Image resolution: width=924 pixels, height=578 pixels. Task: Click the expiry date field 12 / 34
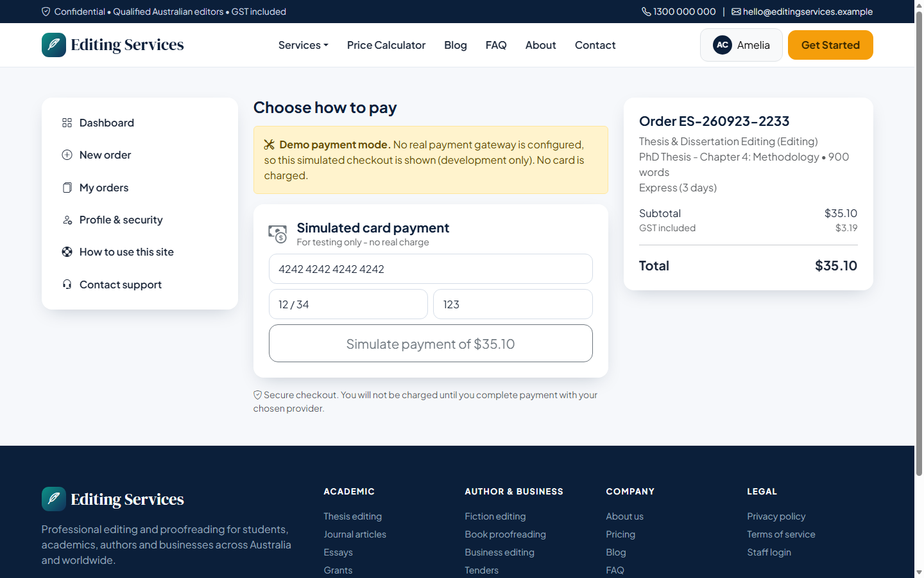coord(348,304)
